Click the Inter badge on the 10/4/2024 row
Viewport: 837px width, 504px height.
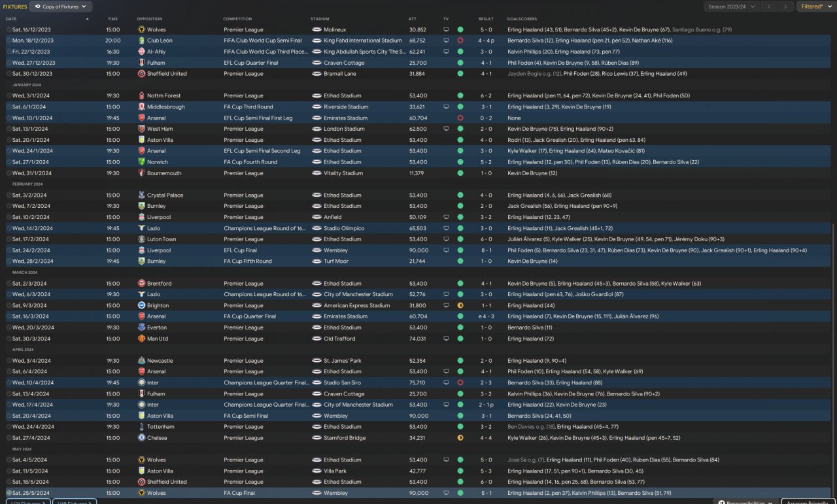[x=141, y=383]
